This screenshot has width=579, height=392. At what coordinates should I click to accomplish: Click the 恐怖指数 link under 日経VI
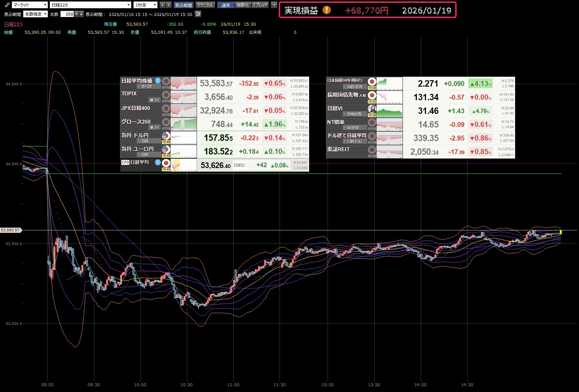tap(354, 114)
